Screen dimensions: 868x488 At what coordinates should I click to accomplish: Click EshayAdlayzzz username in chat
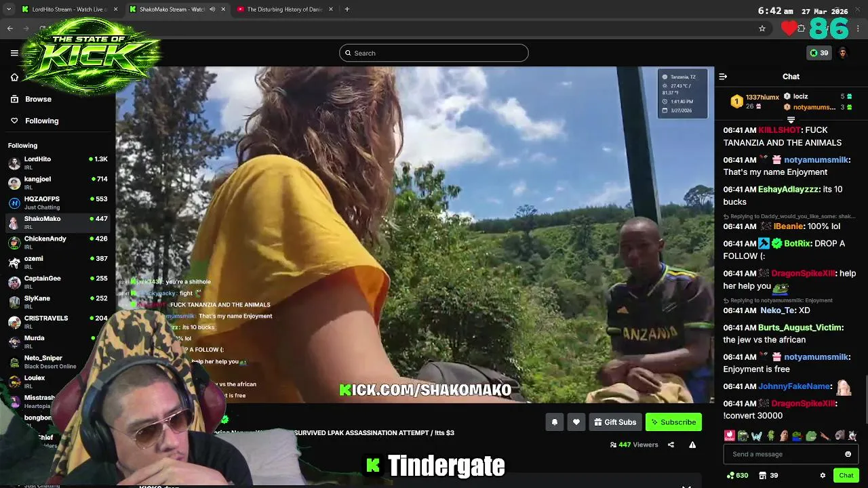(787, 190)
